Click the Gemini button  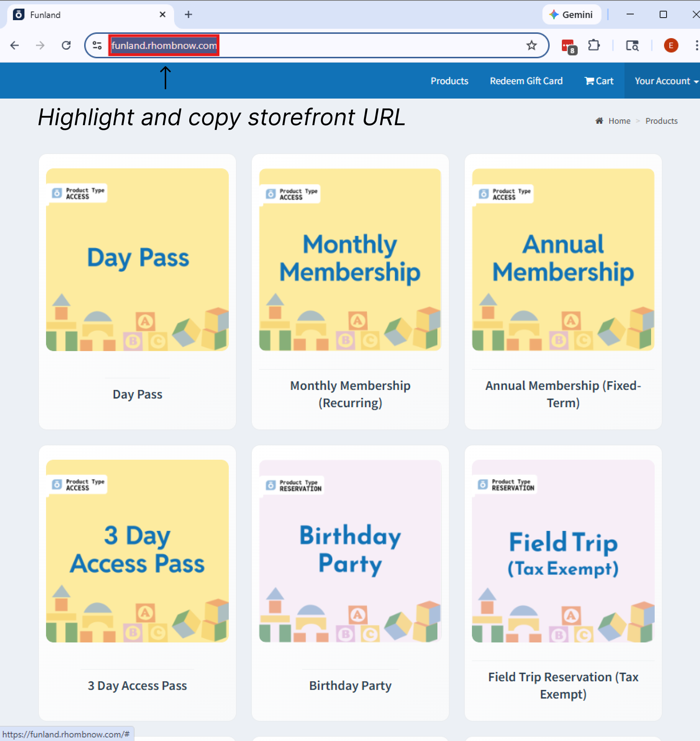[571, 14]
